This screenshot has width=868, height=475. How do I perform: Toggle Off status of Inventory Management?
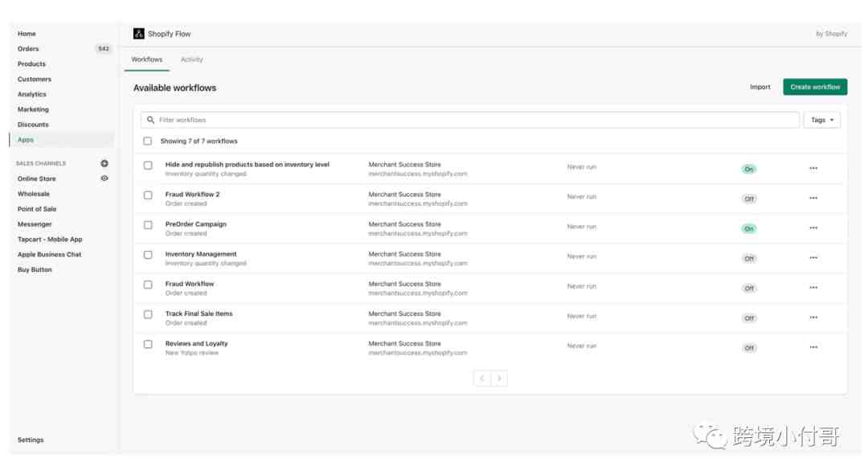point(749,259)
